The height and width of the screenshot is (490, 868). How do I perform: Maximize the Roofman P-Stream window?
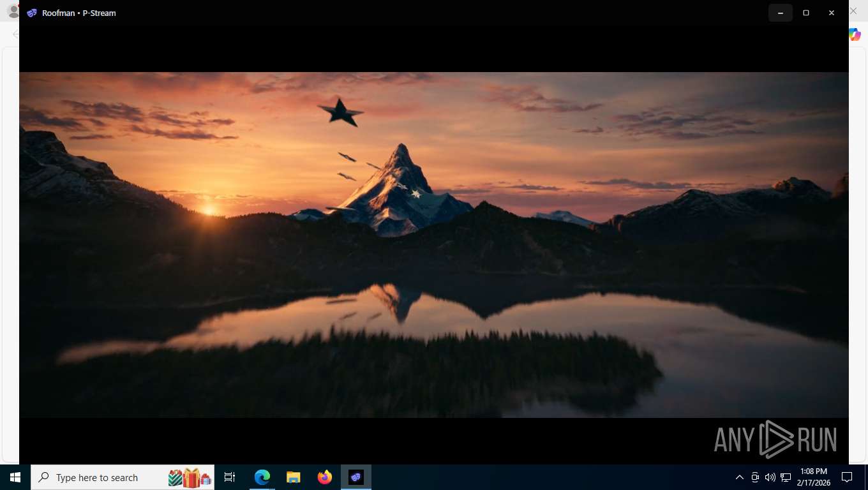pos(806,13)
